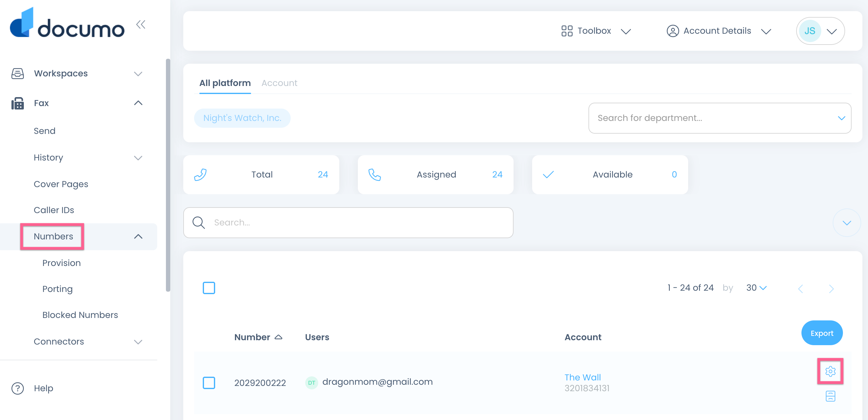Click the History menu label
Screen dimensions: 868x420
click(x=49, y=157)
